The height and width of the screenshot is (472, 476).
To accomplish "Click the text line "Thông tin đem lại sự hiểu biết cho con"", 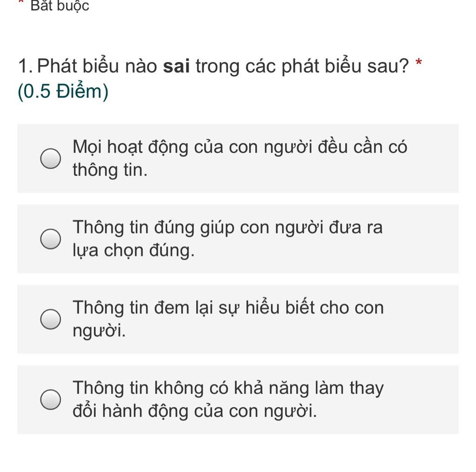I will (228, 308).
